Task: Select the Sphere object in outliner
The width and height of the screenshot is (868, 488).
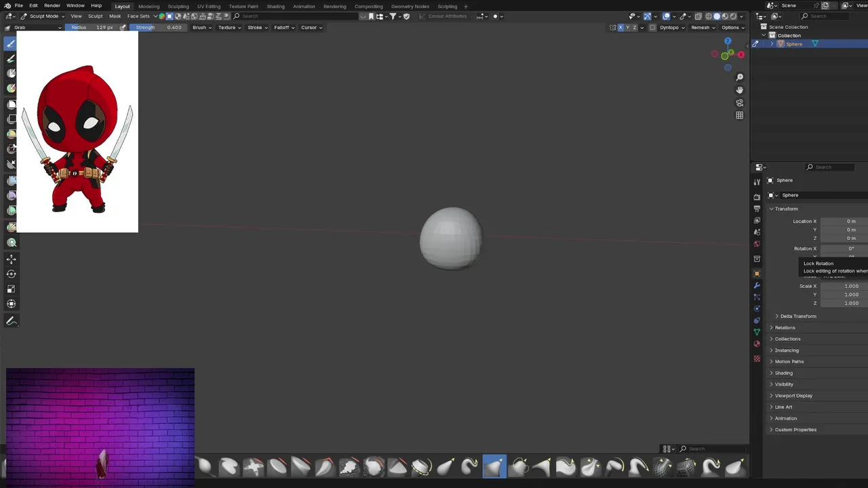Action: coord(794,44)
